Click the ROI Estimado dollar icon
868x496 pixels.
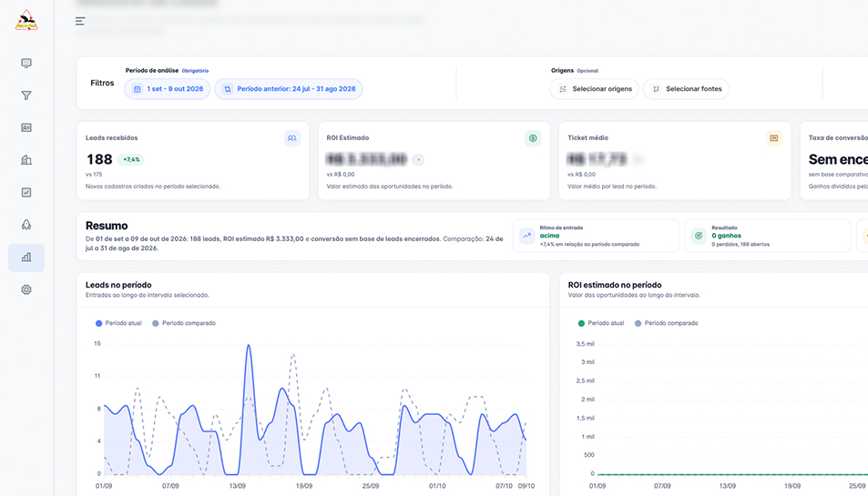pyautogui.click(x=533, y=138)
